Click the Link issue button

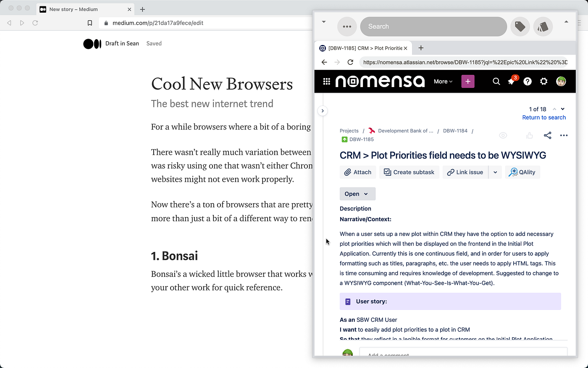pos(465,172)
